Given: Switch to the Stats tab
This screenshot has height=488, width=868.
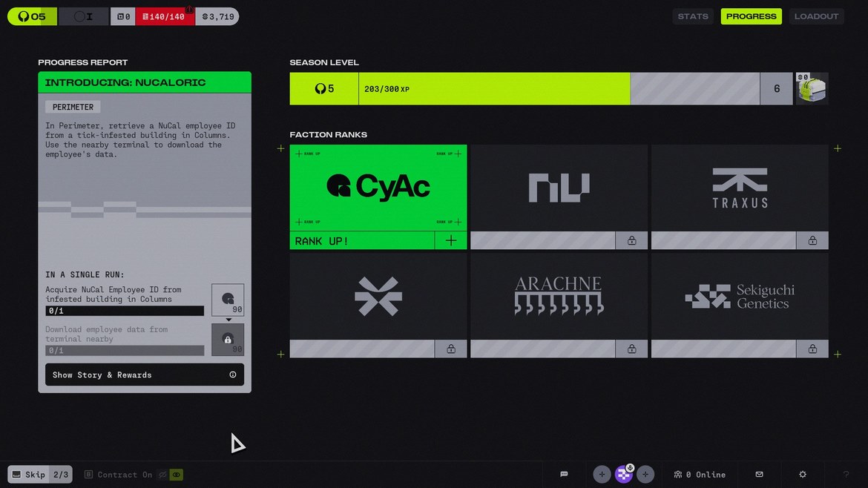Looking at the screenshot, I should 693,16.
